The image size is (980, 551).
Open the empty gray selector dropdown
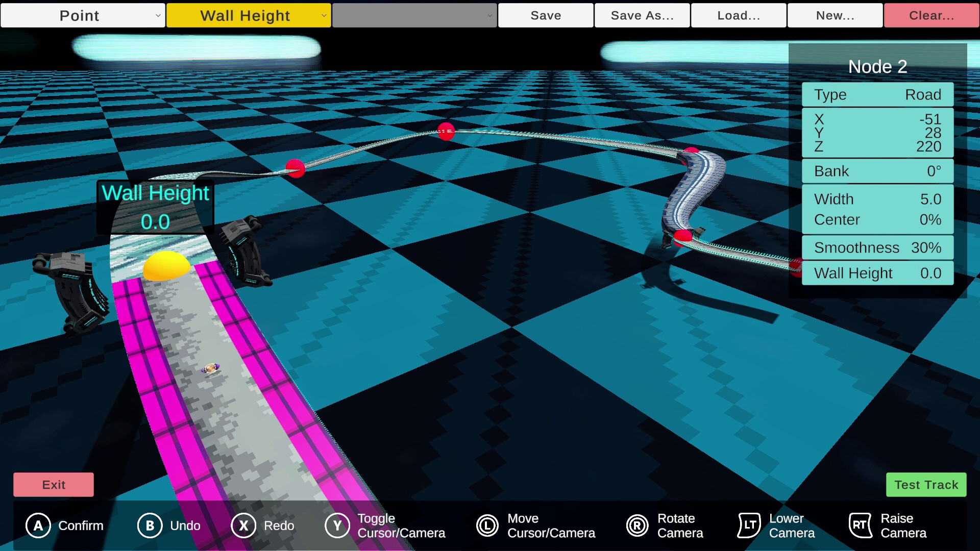pyautogui.click(x=414, y=15)
